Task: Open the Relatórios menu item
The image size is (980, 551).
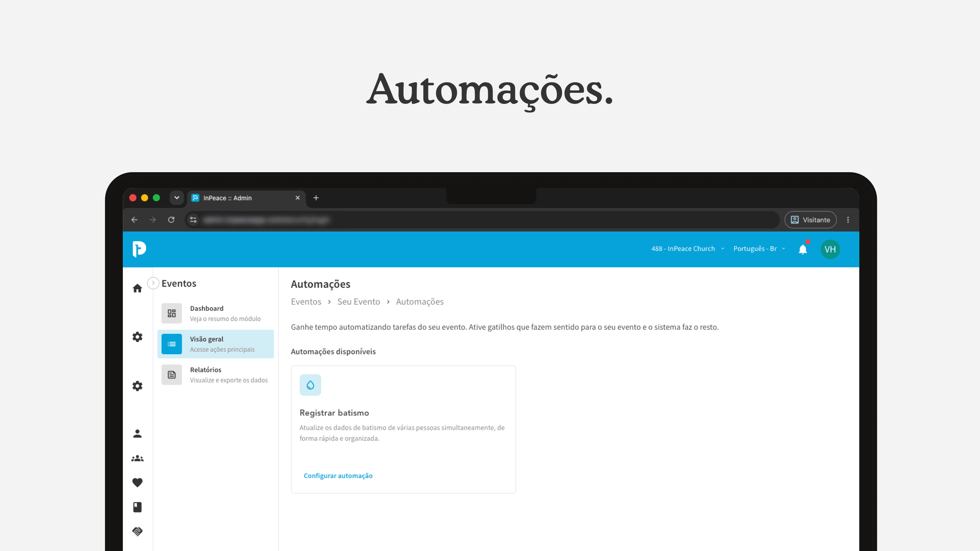Action: (x=216, y=375)
